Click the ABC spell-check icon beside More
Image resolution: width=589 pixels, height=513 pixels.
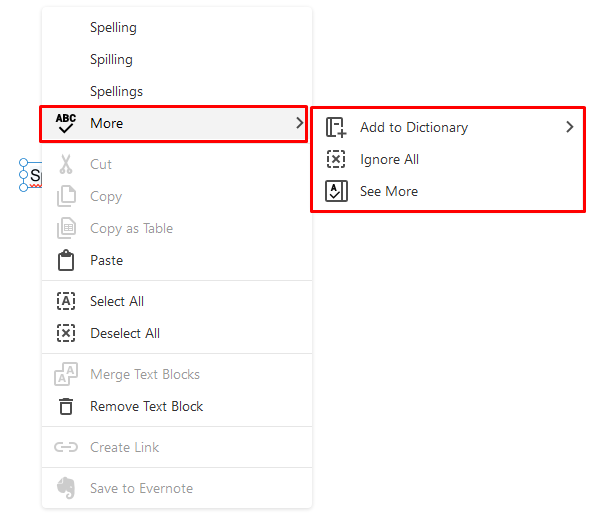point(66,123)
